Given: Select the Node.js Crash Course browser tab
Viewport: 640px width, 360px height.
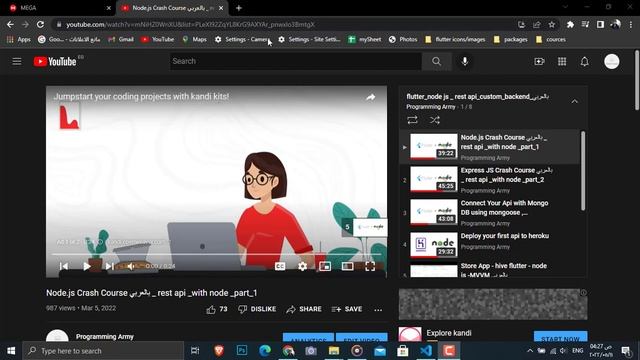Looking at the screenshot, I should [172, 8].
